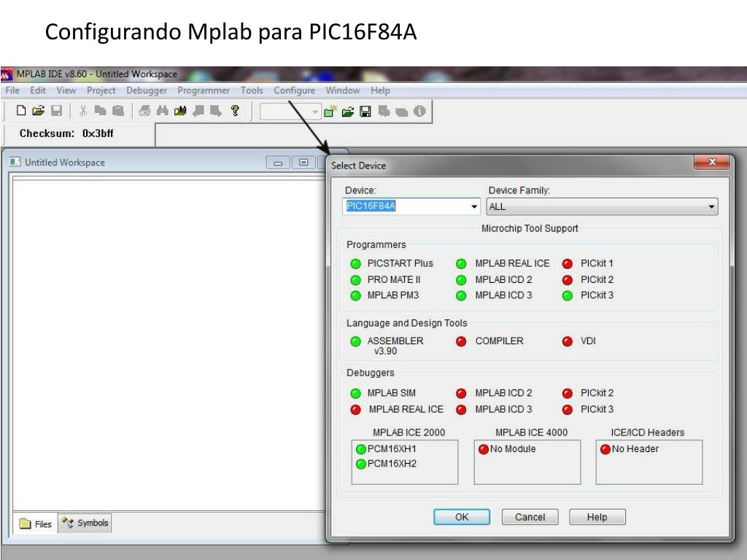
Task: Open the Project menu
Action: tap(101, 90)
